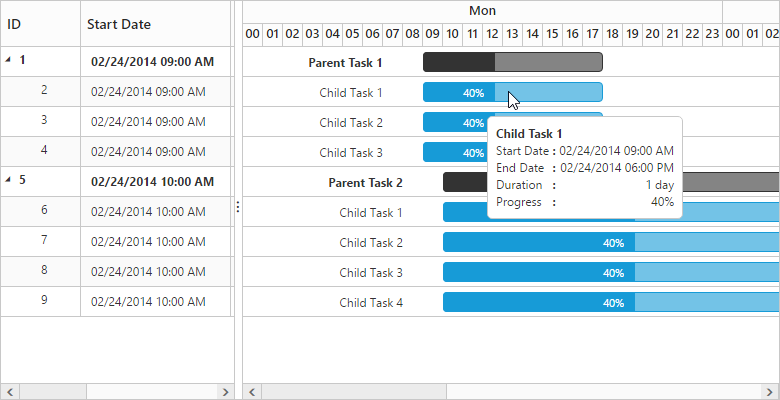Click the Mon day timeline header

click(482, 11)
